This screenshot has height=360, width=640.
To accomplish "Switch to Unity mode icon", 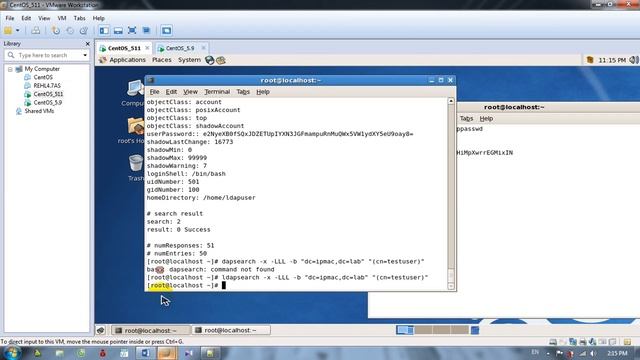I will tap(146, 31).
